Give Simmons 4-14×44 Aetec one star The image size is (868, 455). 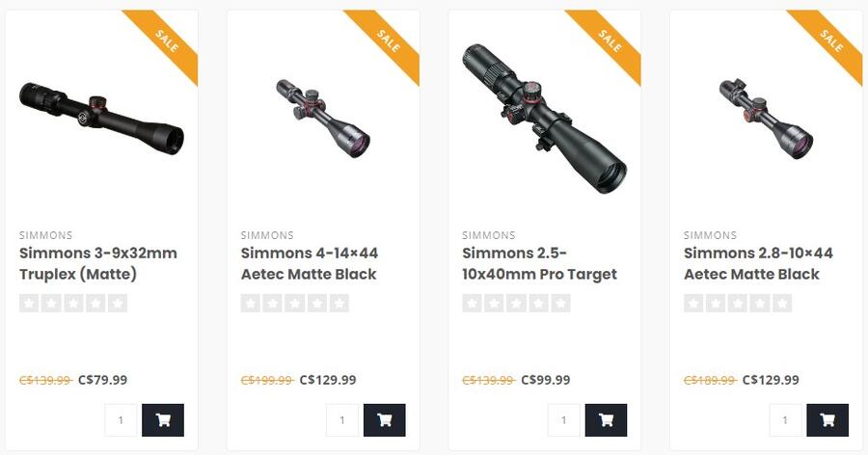point(251,304)
